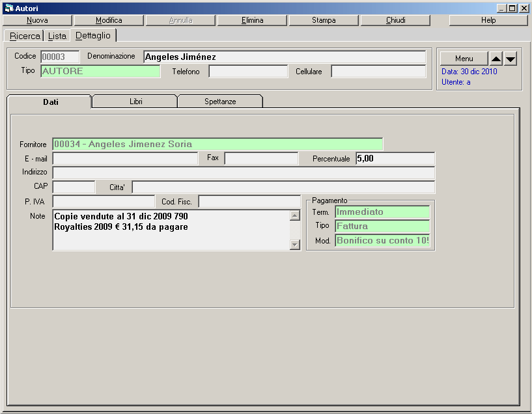Viewport: 532px width, 414px height.
Task: Go to next record with down arrow
Action: pyautogui.click(x=511, y=59)
